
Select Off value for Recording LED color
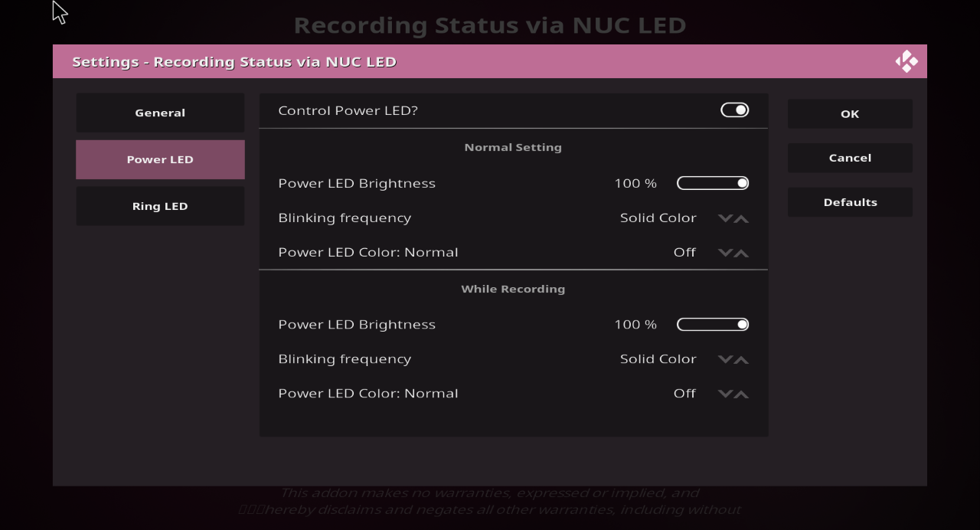684,394
